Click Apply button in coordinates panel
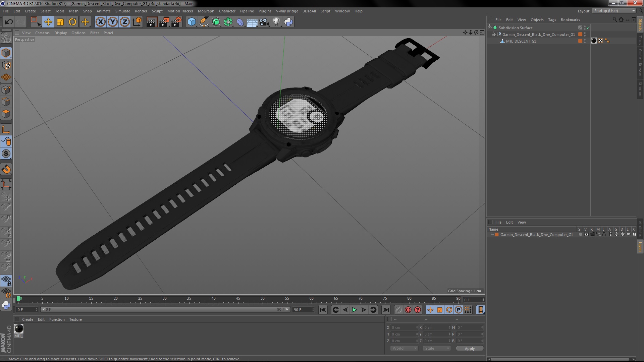Image resolution: width=644 pixels, height=362 pixels. point(470,348)
